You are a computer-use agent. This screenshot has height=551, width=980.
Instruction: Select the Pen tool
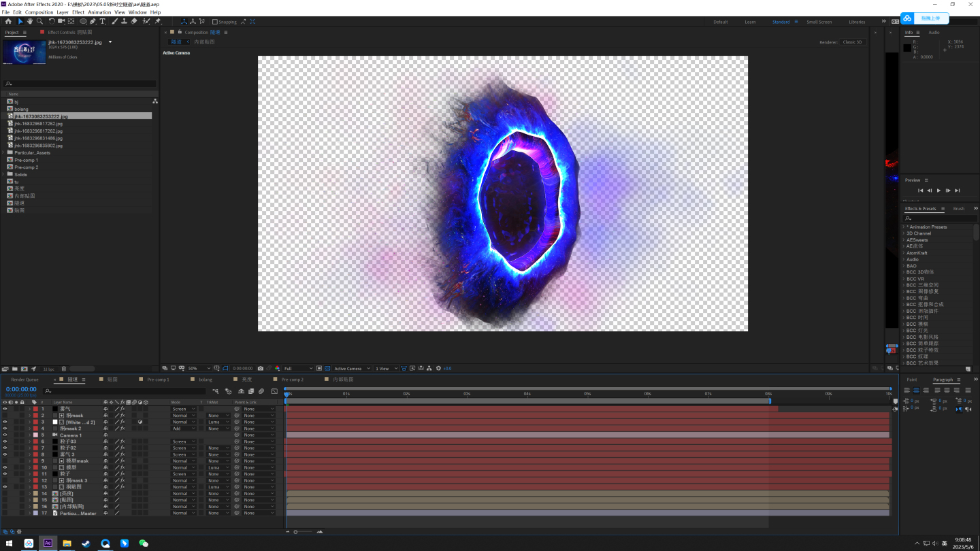click(93, 21)
